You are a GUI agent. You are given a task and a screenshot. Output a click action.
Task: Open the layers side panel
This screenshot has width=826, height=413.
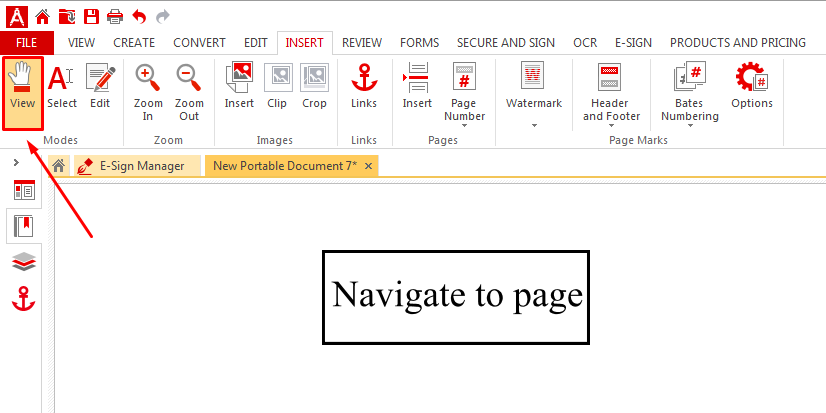pyautogui.click(x=24, y=262)
